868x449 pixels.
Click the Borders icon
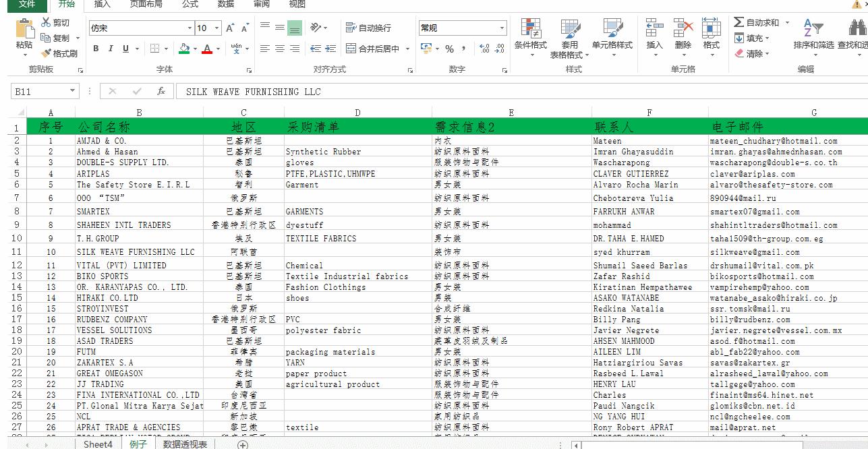tap(154, 49)
